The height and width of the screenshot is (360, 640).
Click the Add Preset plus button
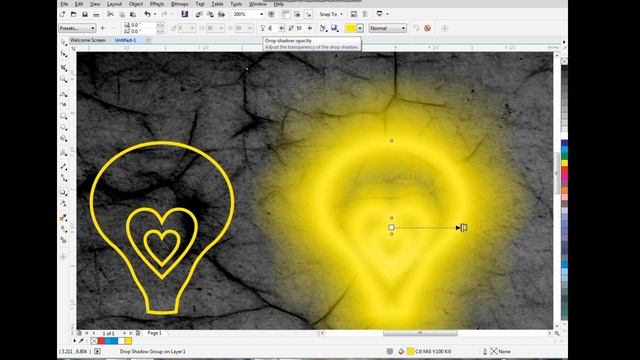pos(102,28)
